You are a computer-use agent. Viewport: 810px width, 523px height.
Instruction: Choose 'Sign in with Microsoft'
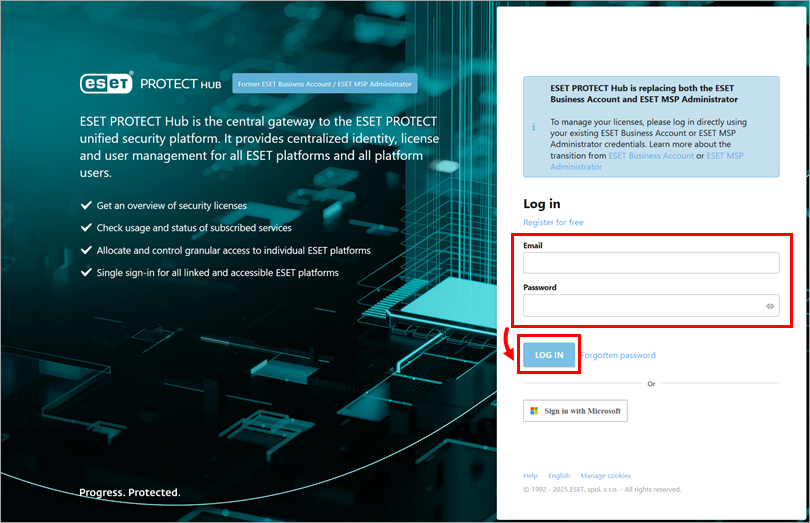coord(575,411)
